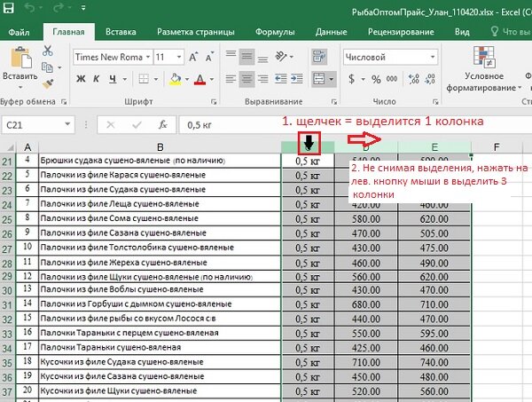
Task: Click the Undo arrow in title bar
Action: point(29,7)
